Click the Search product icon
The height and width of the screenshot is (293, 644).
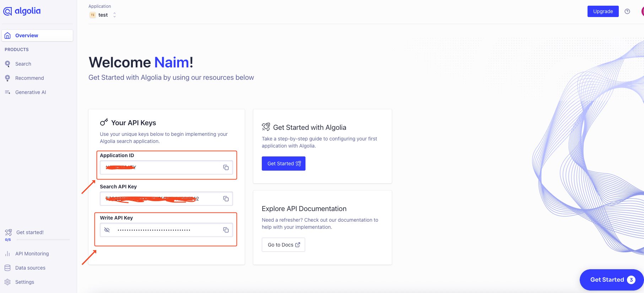click(7, 64)
